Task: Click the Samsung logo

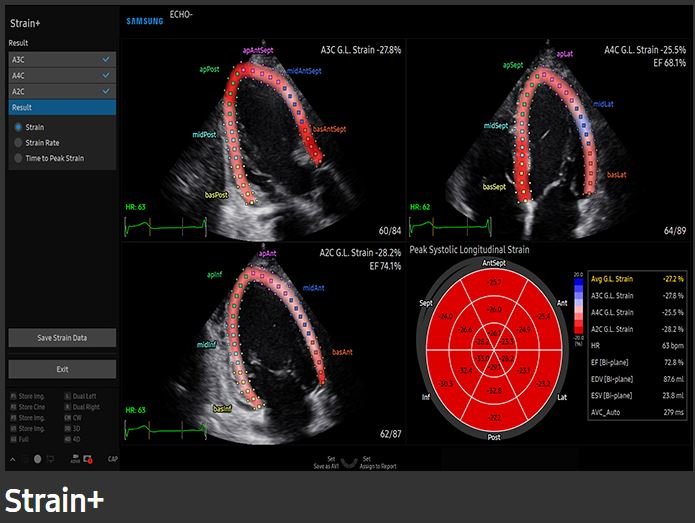Action: pos(145,21)
